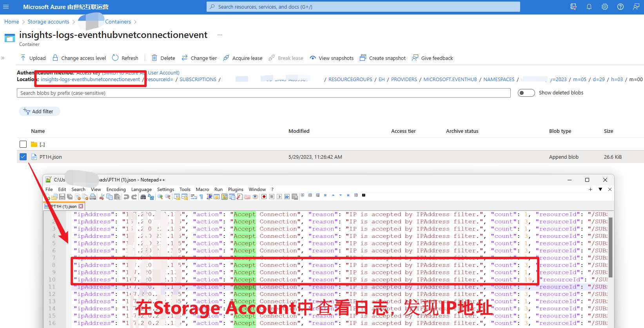Expand the collapsed left sidebar chevron
644x328 pixels.
pos(3,58)
